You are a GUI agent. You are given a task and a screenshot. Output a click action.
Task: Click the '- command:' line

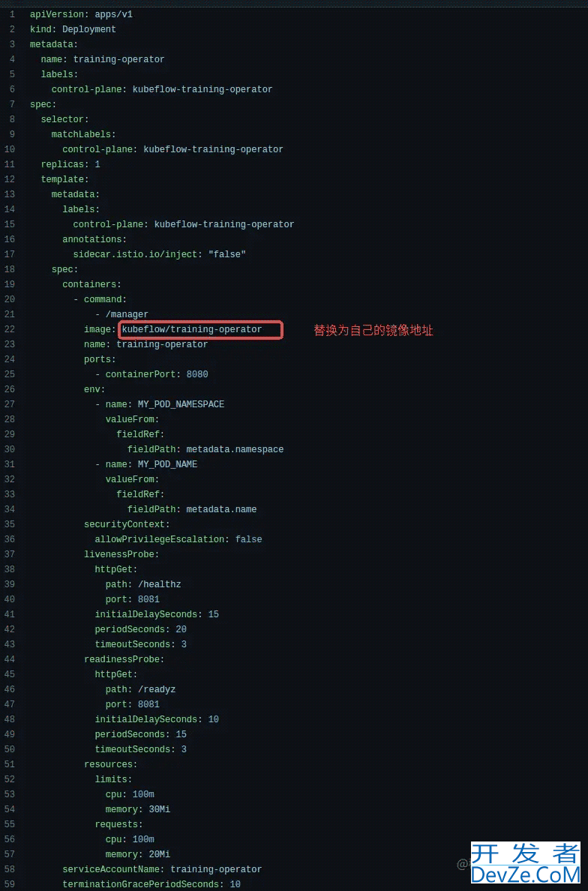point(100,299)
